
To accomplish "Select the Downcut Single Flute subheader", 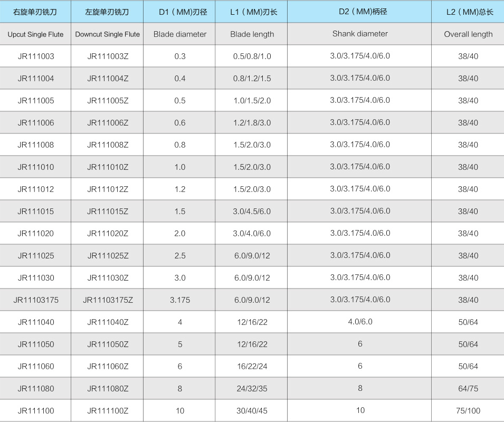I will (x=107, y=34).
